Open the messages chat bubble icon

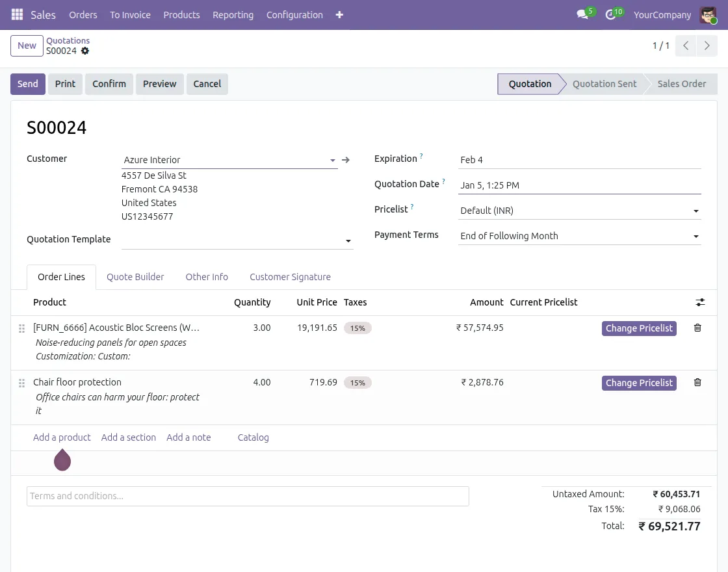(x=582, y=14)
